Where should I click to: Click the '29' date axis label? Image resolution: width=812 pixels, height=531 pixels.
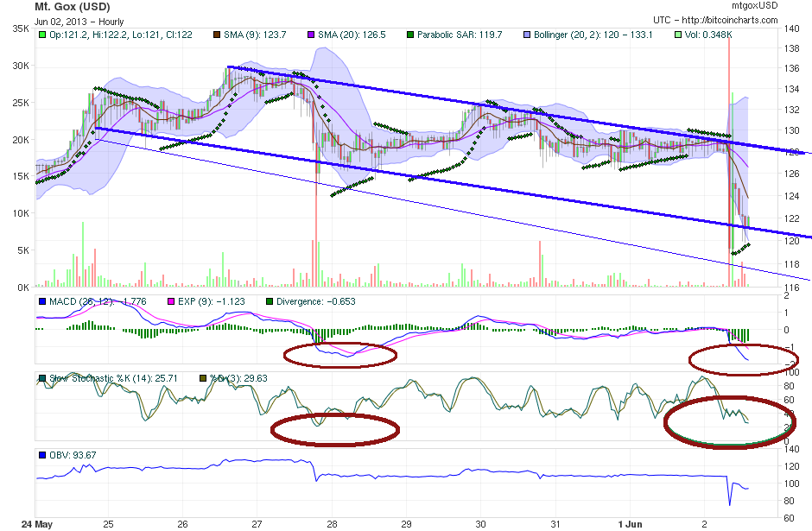[407, 524]
